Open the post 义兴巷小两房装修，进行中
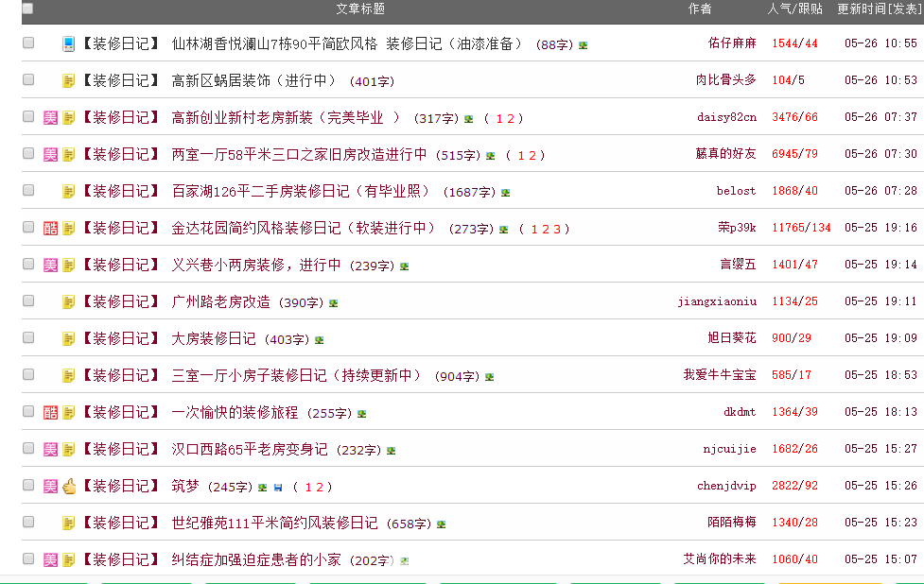Screen dimensions: 924x584 pyautogui.click(x=255, y=265)
